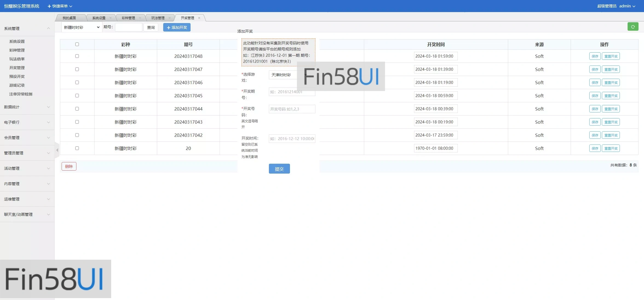This screenshot has width=644, height=300.
Task: Switch to the 我的桌面 tab
Action: point(69,18)
